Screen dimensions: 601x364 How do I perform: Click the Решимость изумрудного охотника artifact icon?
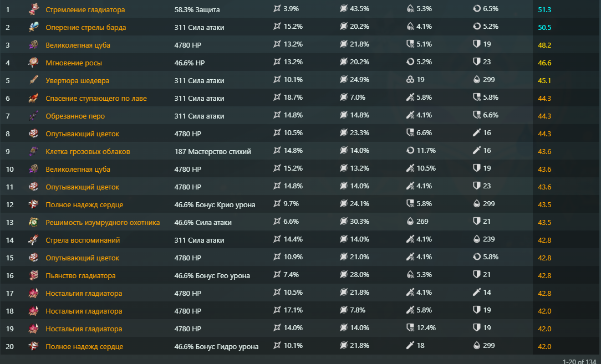tap(33, 222)
